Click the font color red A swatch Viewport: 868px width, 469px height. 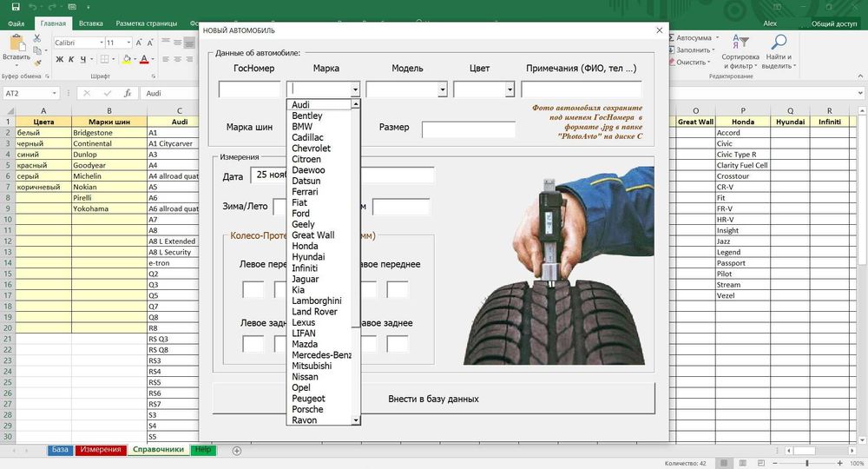(145, 60)
